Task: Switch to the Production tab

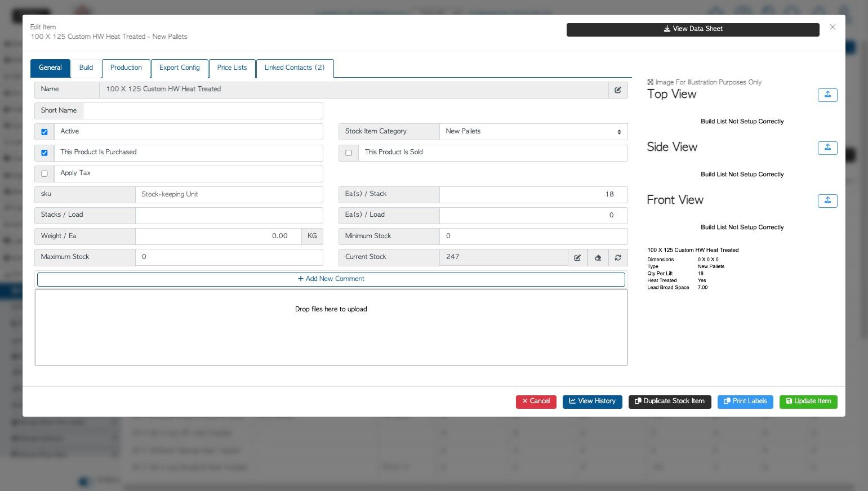Action: point(126,68)
